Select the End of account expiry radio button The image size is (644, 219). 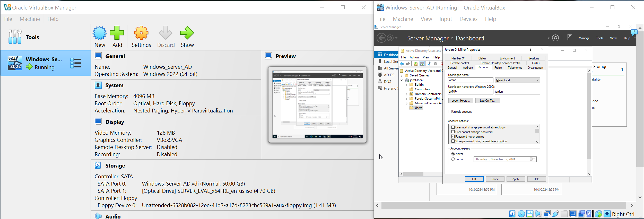point(453,159)
